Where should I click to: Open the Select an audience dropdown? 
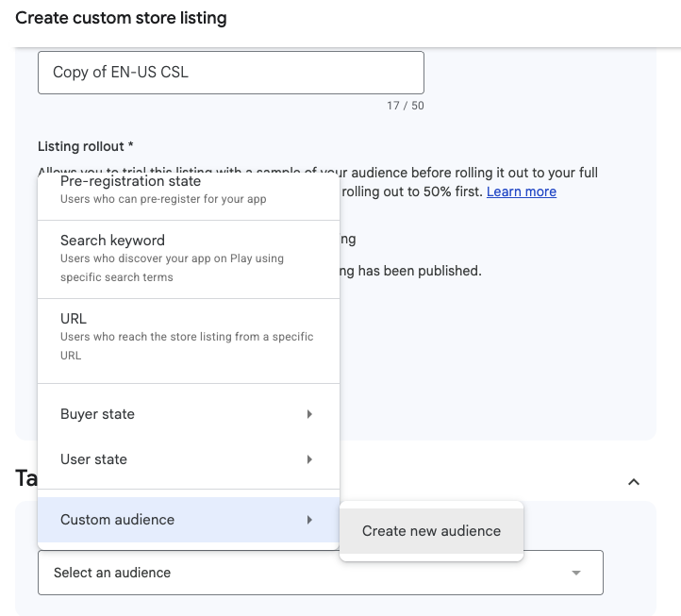(321, 573)
